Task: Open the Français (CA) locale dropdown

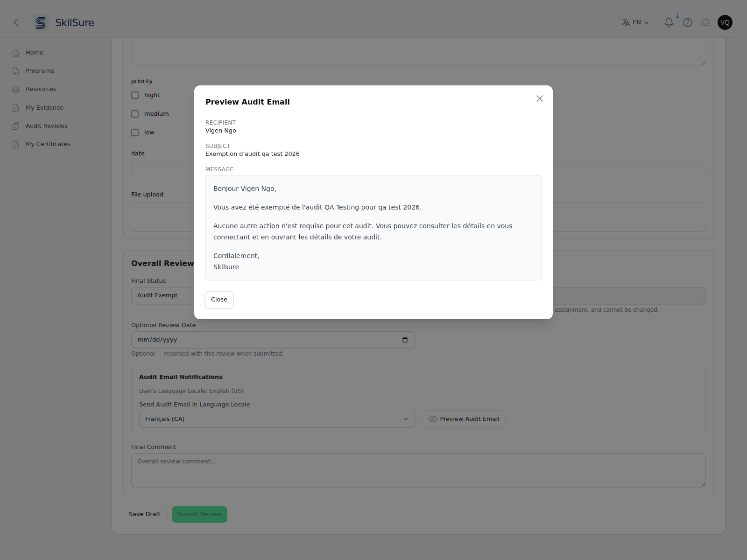Action: (x=277, y=419)
